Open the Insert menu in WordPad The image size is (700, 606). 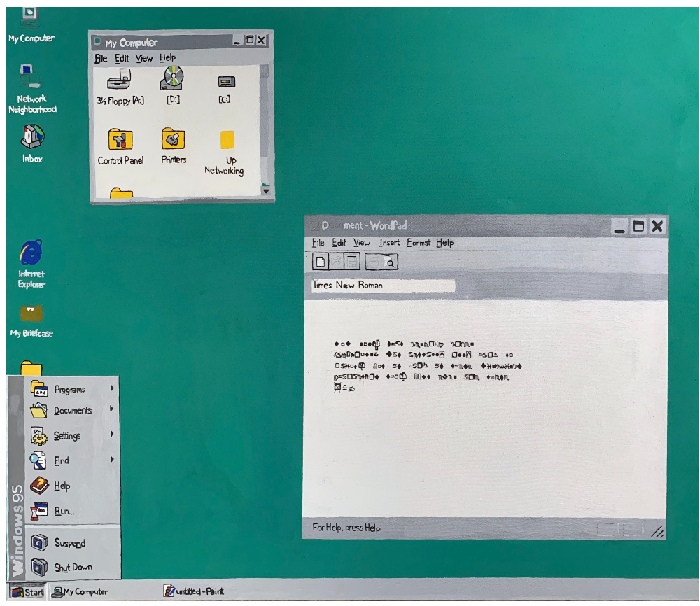[390, 242]
